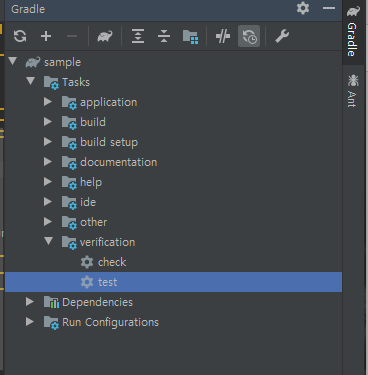This screenshot has width=368, height=375.
Task: Select the Gradle side tab
Action: coord(353,32)
